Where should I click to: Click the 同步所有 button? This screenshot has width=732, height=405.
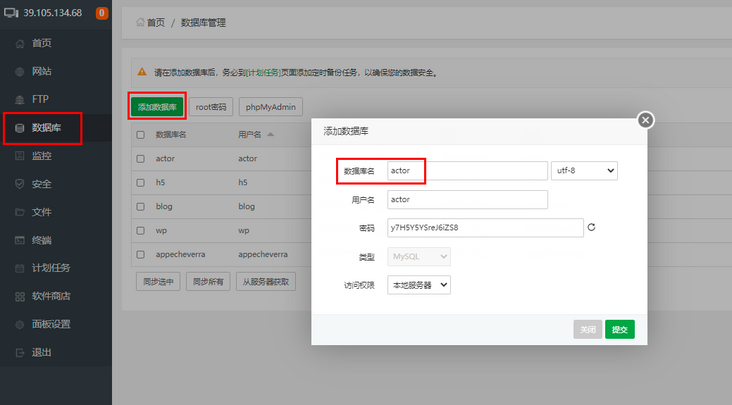coord(208,282)
